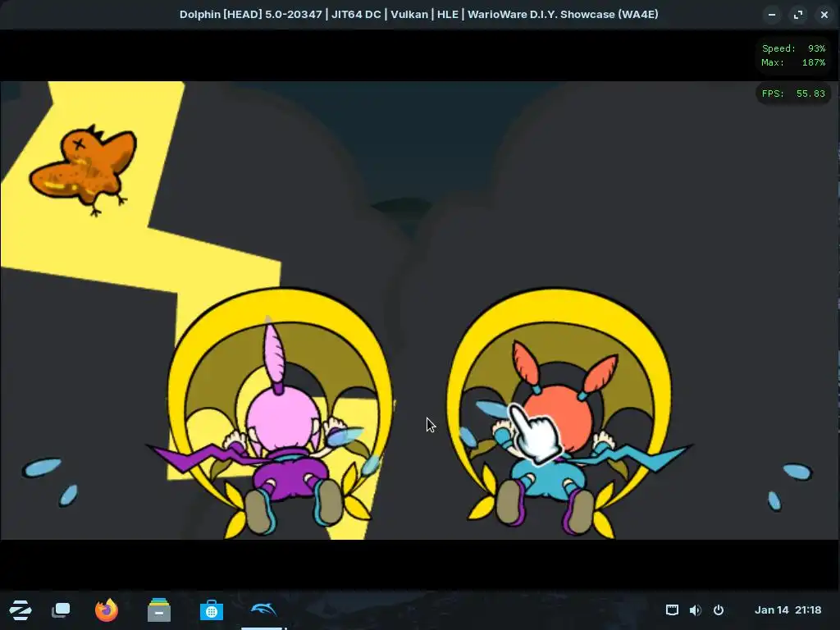Minimize the Dolphin window
Viewport: 840px width, 630px height.
point(772,15)
